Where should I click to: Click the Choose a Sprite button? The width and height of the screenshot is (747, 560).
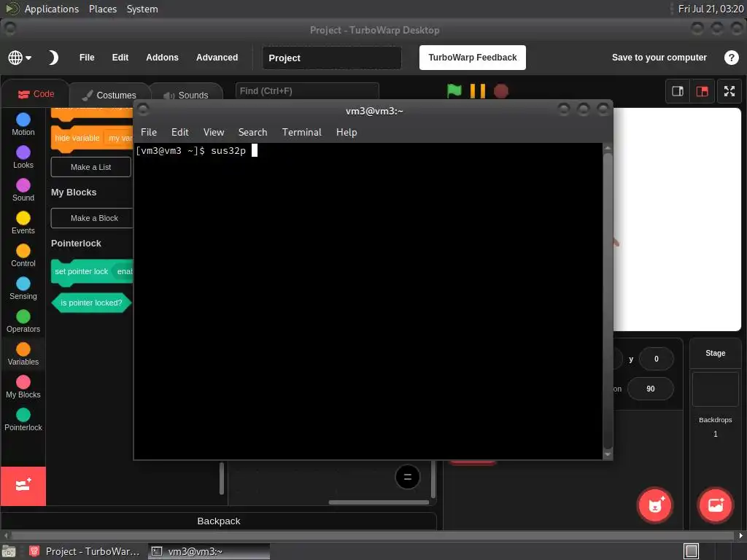click(x=655, y=505)
